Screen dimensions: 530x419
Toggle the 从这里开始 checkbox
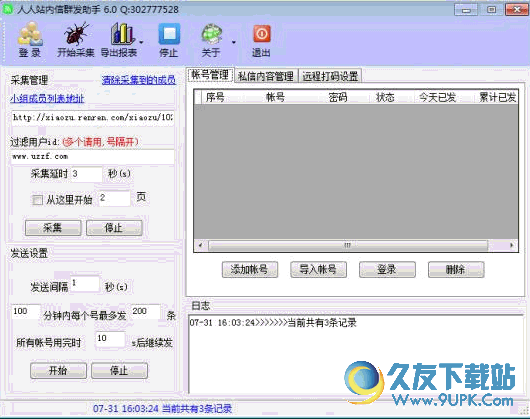37,200
